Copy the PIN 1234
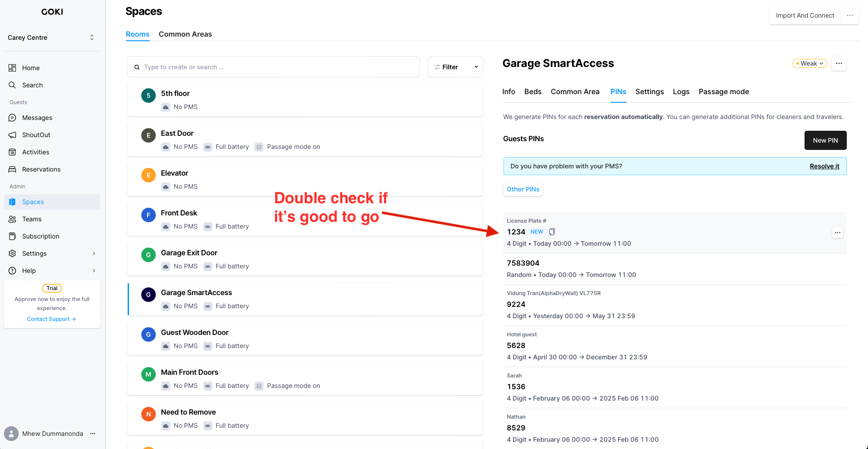This screenshot has width=868, height=449. [x=552, y=232]
